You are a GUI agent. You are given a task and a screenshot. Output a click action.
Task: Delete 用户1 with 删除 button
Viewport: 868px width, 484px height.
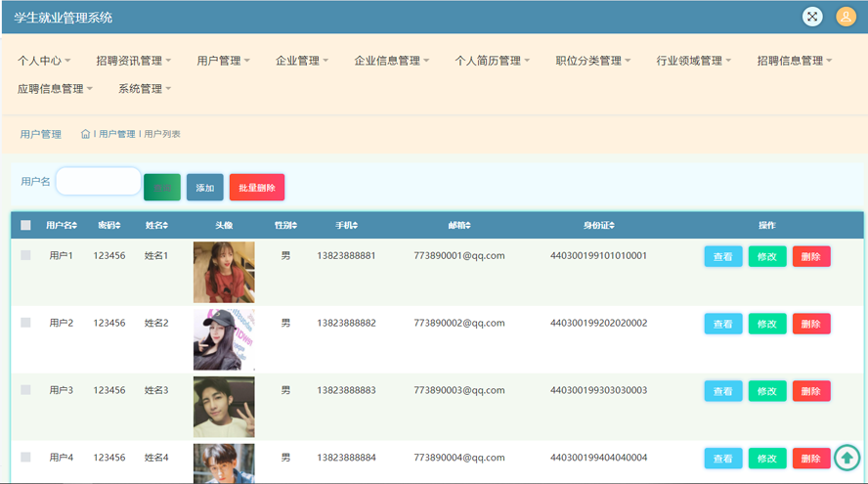point(811,256)
